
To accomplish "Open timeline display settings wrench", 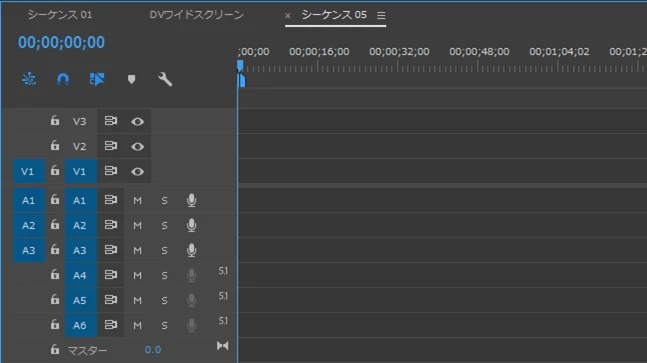I will (165, 79).
